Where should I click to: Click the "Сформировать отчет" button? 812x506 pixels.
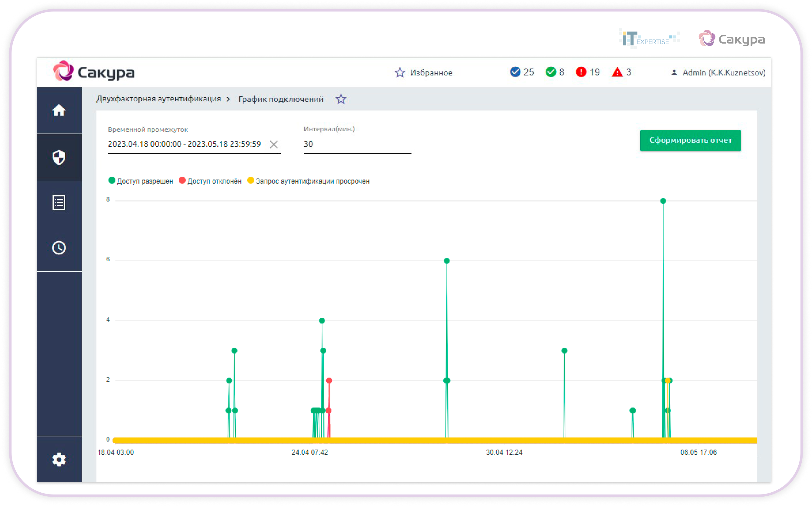(690, 140)
